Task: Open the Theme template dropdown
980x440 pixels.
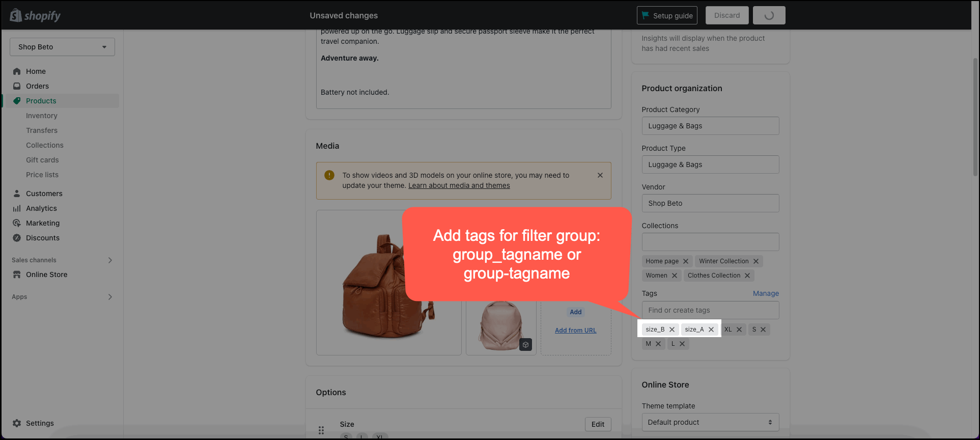Action: coord(710,422)
